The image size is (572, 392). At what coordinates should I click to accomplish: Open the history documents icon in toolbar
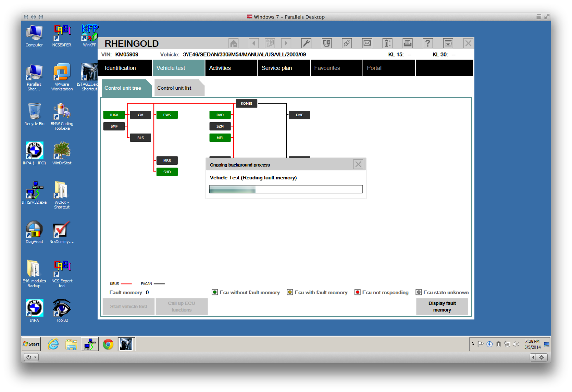pyautogui.click(x=270, y=44)
